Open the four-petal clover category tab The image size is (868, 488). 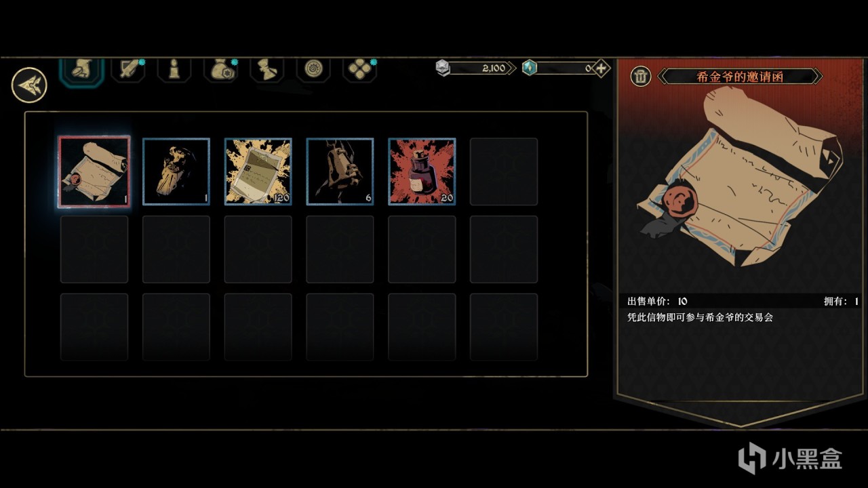[359, 70]
